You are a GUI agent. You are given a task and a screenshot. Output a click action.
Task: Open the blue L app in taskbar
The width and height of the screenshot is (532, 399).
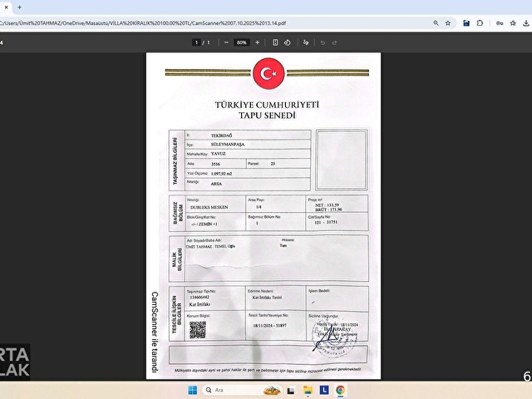click(x=324, y=390)
